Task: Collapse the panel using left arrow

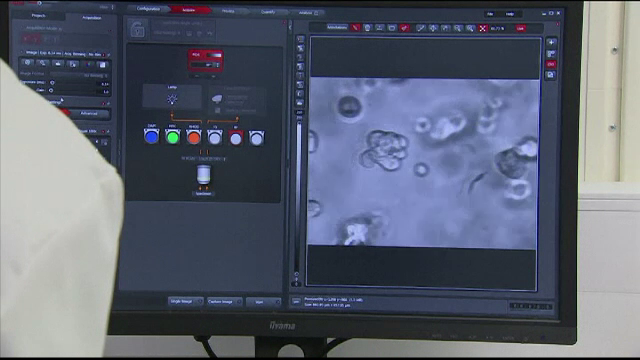Action: tap(290, 27)
